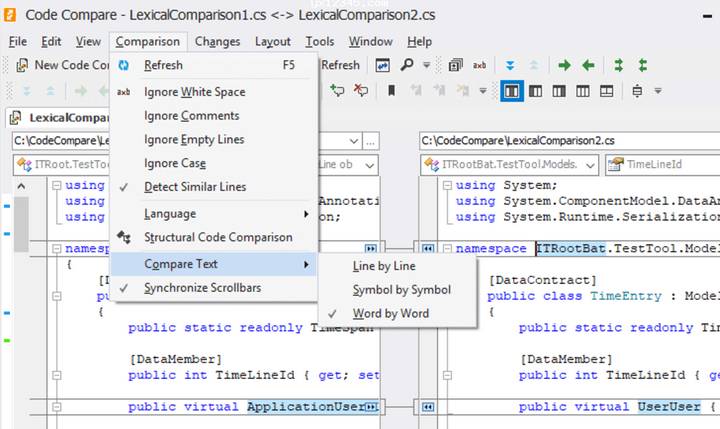Click the green marker in the overview bar
Viewport: 720px width, 429px height.
pos(7,340)
